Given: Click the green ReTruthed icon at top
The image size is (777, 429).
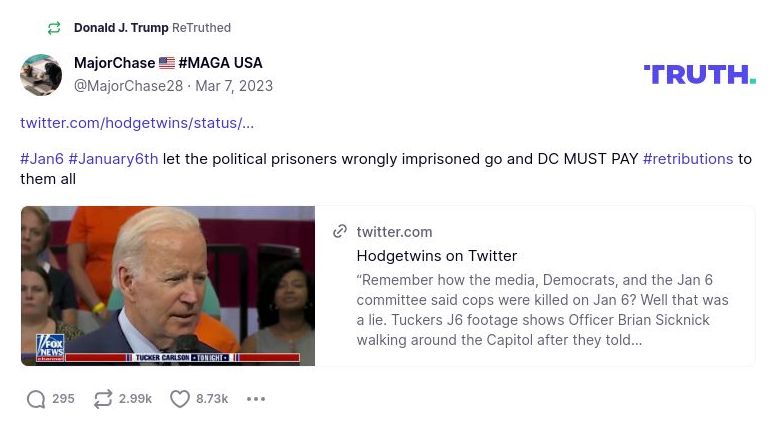Looking at the screenshot, I should tap(54, 28).
